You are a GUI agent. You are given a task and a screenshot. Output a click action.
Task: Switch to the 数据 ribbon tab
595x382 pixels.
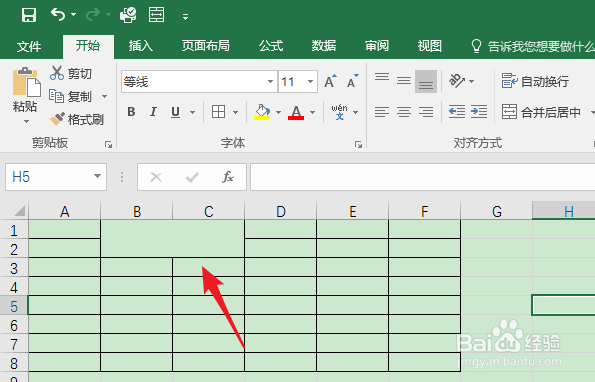coord(324,46)
